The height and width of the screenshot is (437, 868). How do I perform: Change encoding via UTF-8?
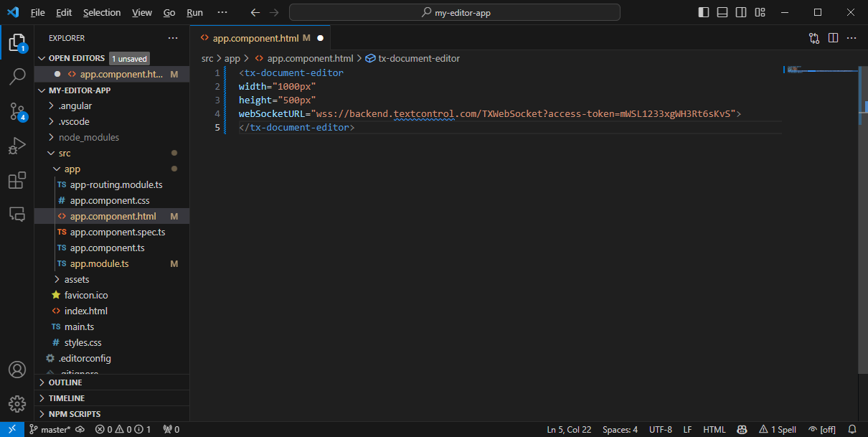661,429
